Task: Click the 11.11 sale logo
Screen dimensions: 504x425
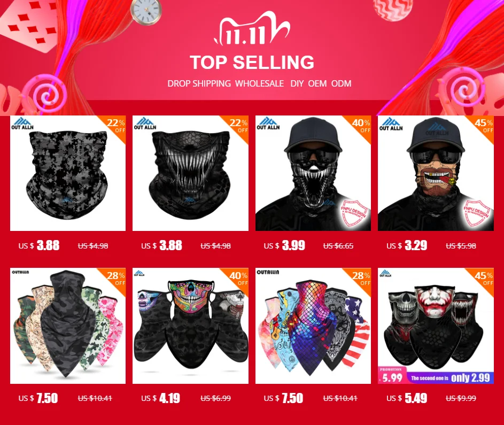Action: coord(252,30)
